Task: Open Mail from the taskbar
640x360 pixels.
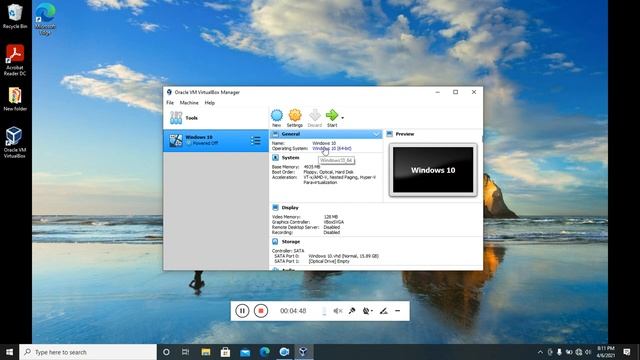Action: click(245, 352)
